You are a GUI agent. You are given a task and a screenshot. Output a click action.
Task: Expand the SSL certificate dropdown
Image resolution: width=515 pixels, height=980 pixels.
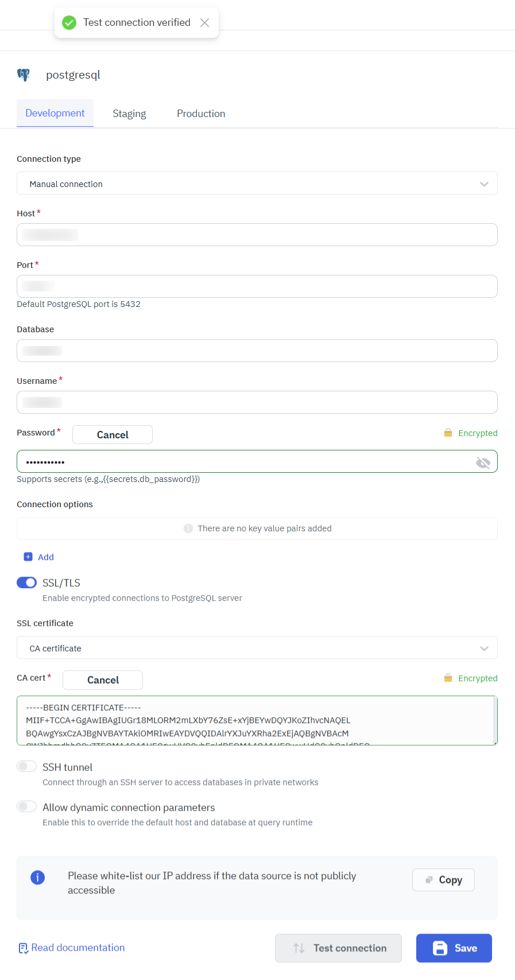[x=257, y=648]
